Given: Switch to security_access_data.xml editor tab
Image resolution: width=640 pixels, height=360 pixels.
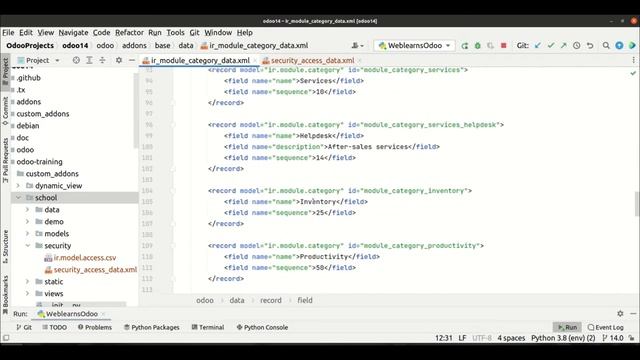Looking at the screenshot, I should coord(312,60).
